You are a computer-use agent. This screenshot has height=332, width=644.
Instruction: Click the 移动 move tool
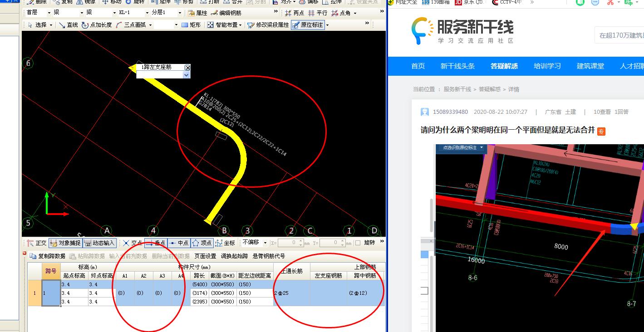(x=112, y=2)
